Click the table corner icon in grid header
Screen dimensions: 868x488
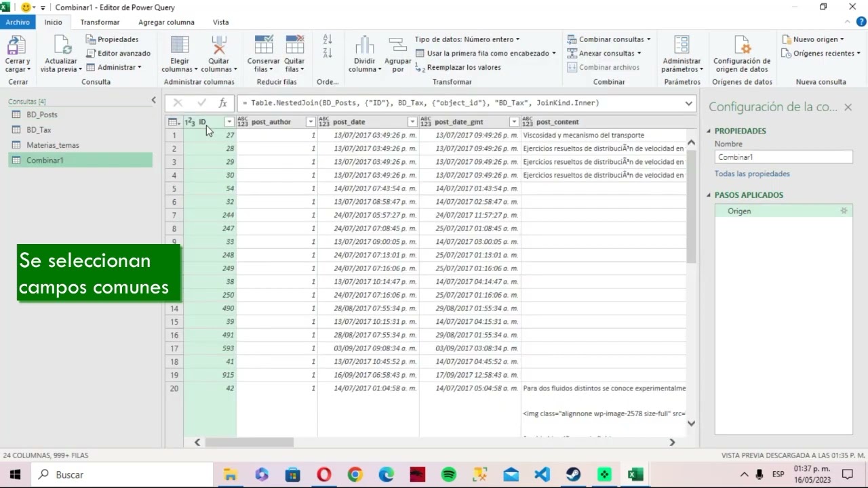coord(174,122)
